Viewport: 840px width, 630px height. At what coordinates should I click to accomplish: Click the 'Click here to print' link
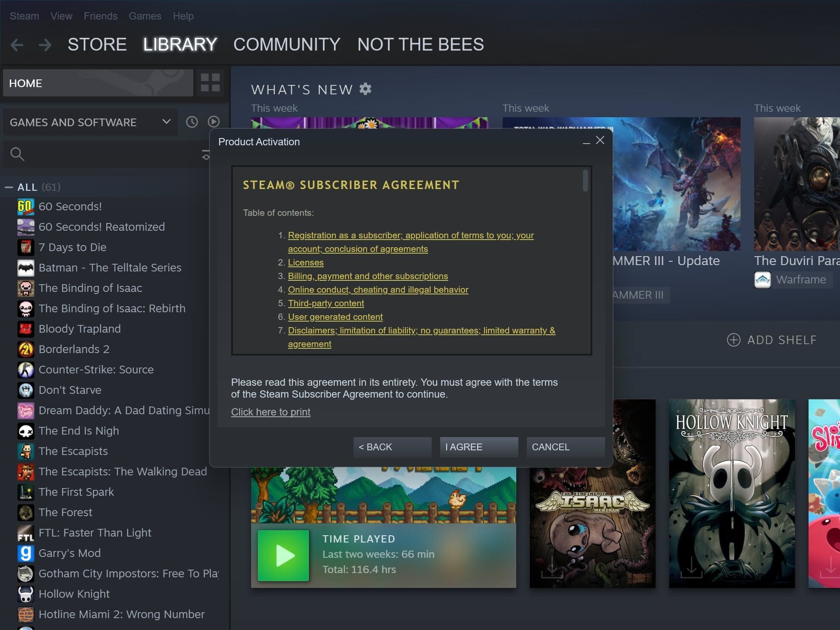[x=271, y=412]
